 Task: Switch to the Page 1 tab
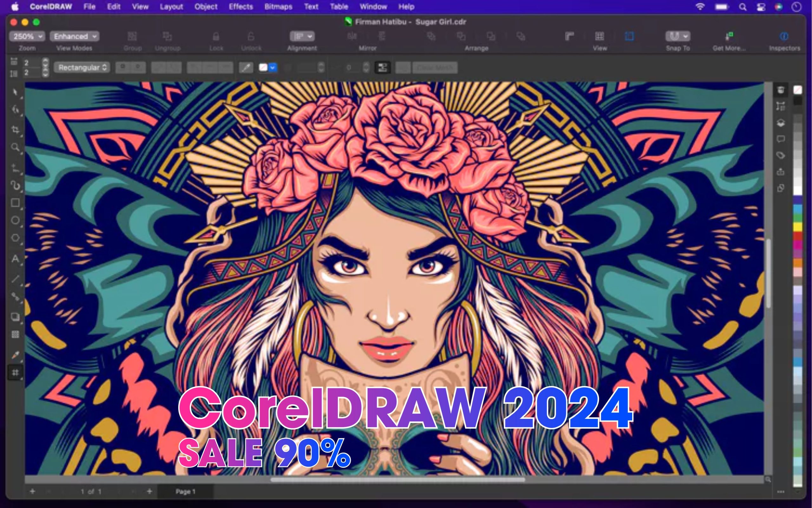point(185,492)
